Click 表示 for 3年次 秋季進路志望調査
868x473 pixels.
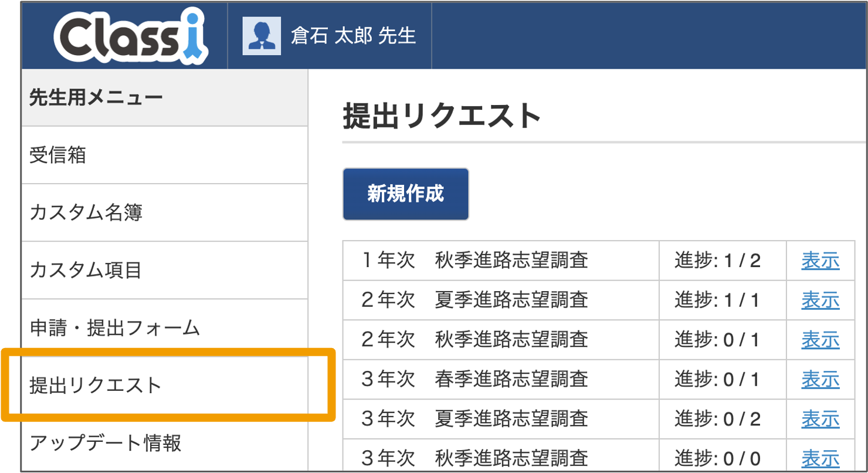(x=820, y=457)
